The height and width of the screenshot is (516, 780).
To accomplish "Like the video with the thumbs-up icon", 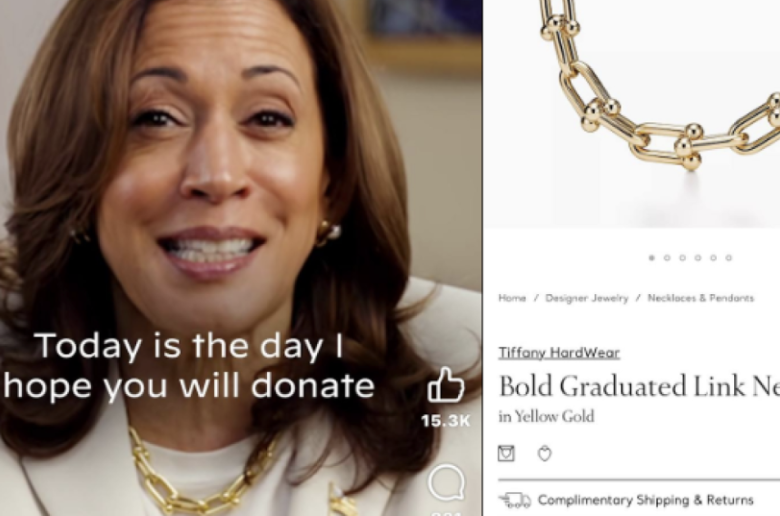I will 446,385.
